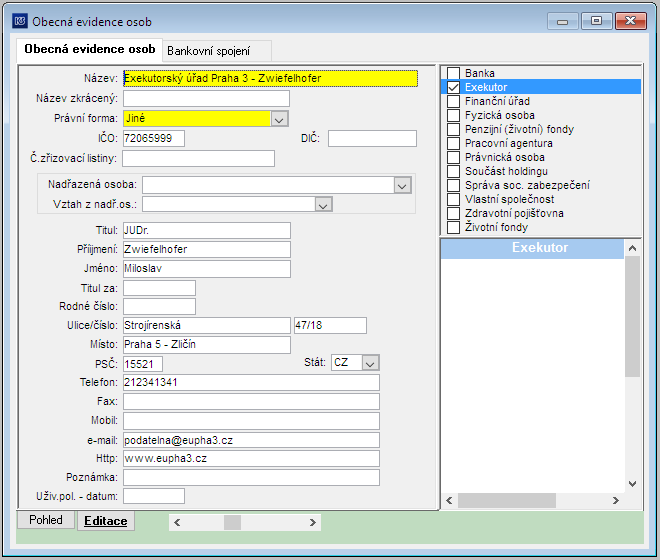Switch to the Bankovní spojení tab

(x=209, y=51)
